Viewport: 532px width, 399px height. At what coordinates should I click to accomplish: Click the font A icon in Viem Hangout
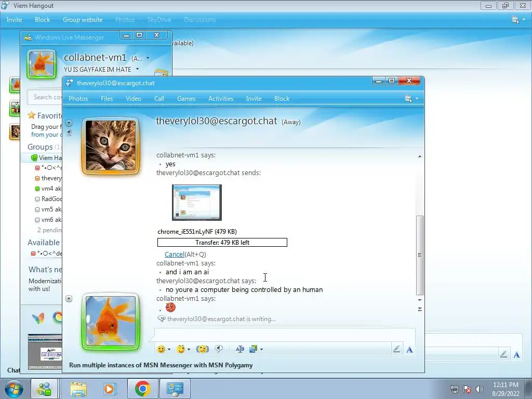click(516, 354)
